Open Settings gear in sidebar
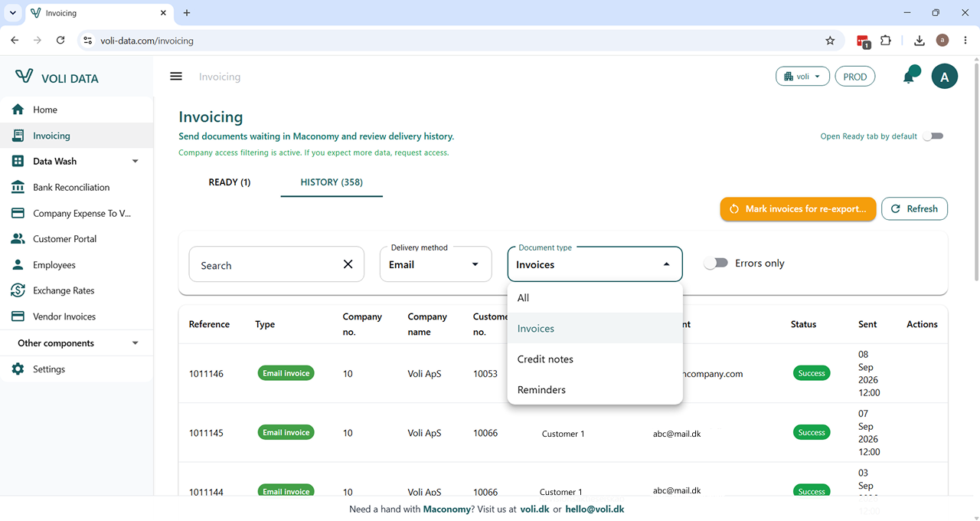Image resolution: width=980 pixels, height=521 pixels. (x=18, y=369)
